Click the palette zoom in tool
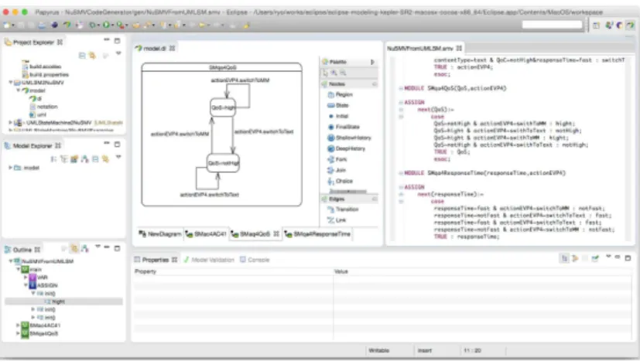This screenshot has width=640, height=364. point(334,73)
